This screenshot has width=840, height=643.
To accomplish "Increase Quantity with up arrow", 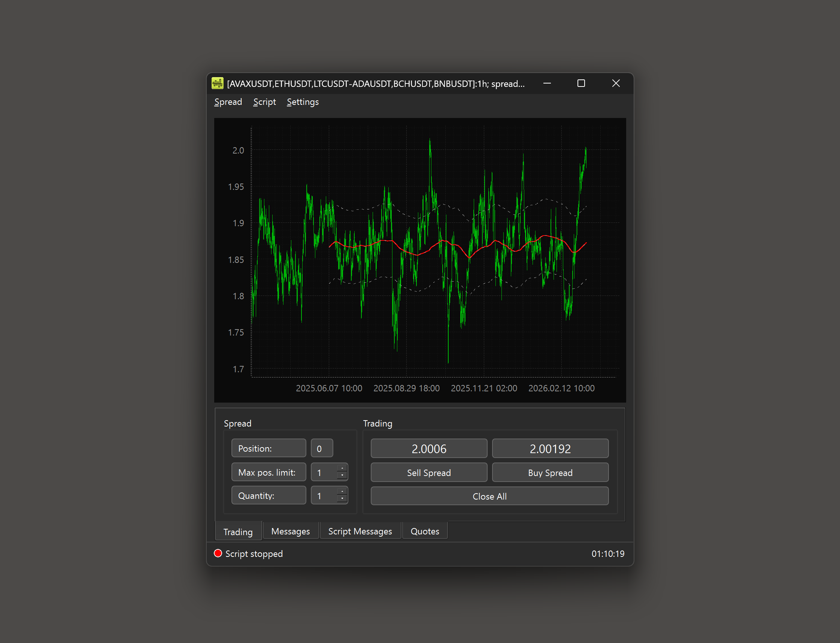I will [x=342, y=492].
